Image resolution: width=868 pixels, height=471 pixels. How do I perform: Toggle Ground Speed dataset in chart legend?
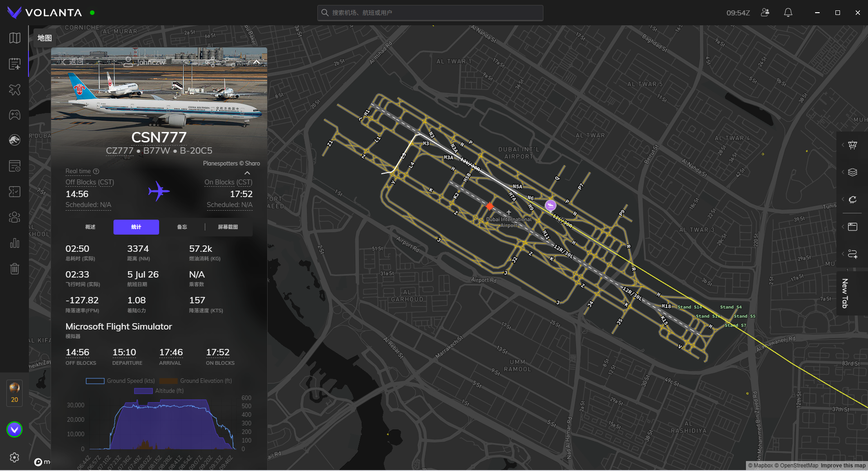point(120,381)
